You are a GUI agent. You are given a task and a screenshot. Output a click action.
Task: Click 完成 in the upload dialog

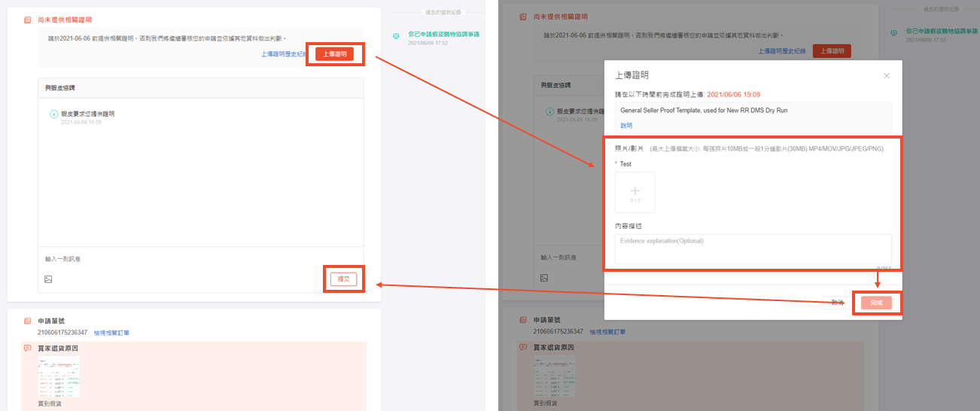[x=876, y=303]
